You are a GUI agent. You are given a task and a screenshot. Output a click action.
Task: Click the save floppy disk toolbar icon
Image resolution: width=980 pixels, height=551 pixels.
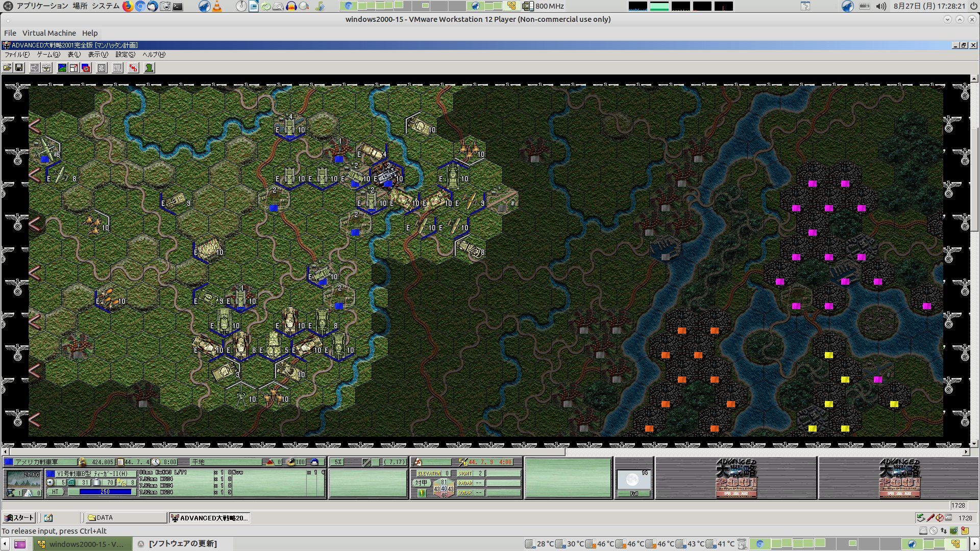tap(19, 68)
